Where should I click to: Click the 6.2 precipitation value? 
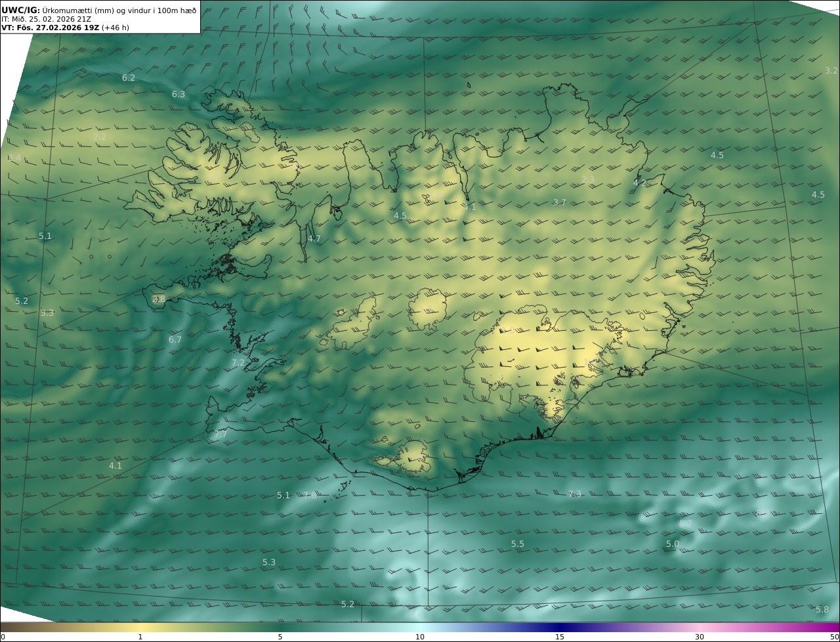(129, 78)
